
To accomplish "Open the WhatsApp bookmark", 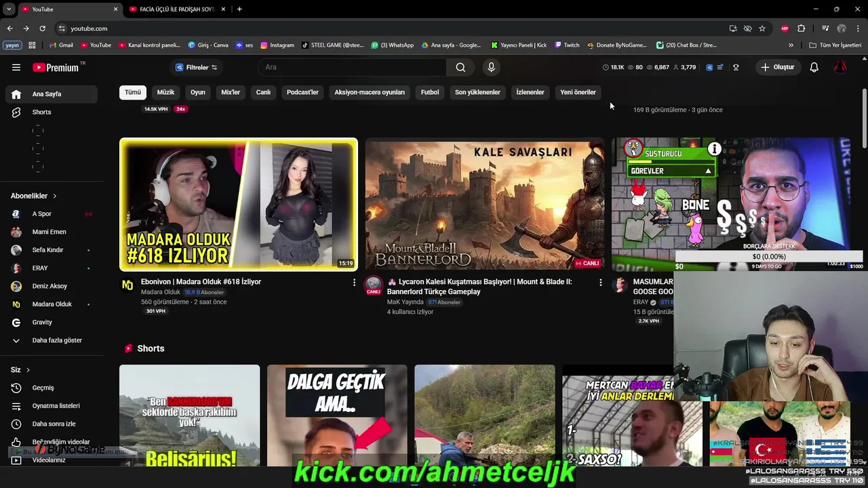I will (393, 45).
